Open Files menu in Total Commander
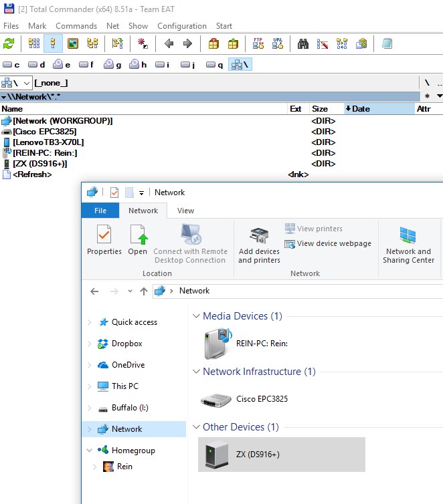The image size is (443, 504). point(11,25)
